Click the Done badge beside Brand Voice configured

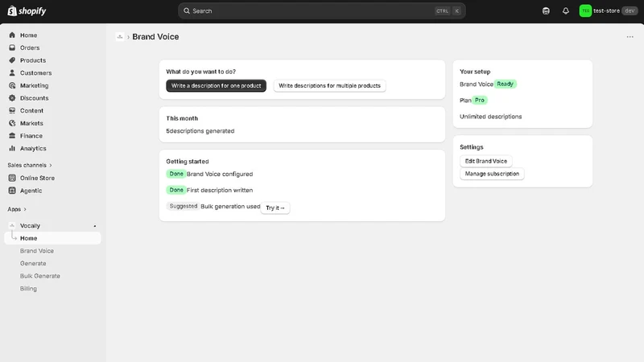click(x=176, y=174)
